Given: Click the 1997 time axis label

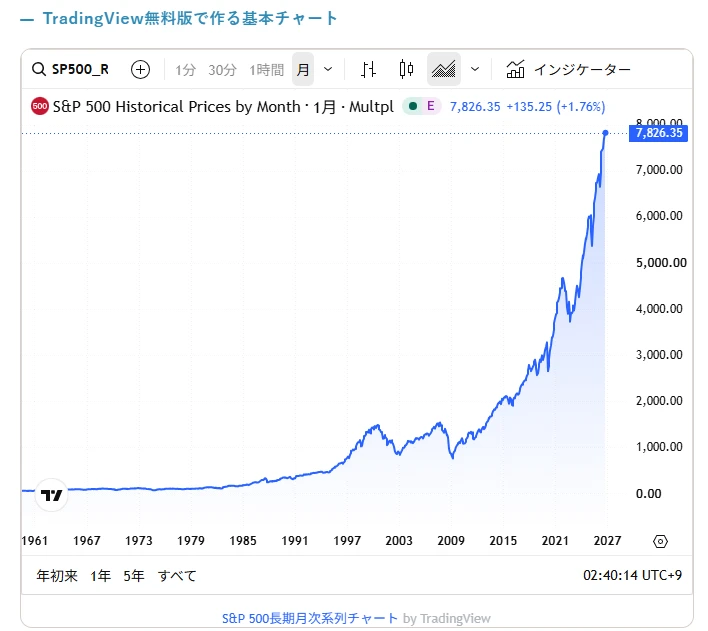Looking at the screenshot, I should click(x=347, y=541).
